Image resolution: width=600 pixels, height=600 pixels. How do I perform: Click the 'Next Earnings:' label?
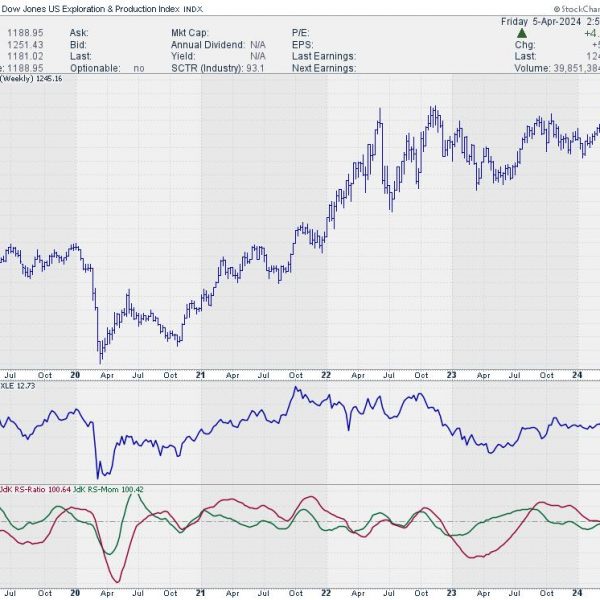tap(324, 68)
